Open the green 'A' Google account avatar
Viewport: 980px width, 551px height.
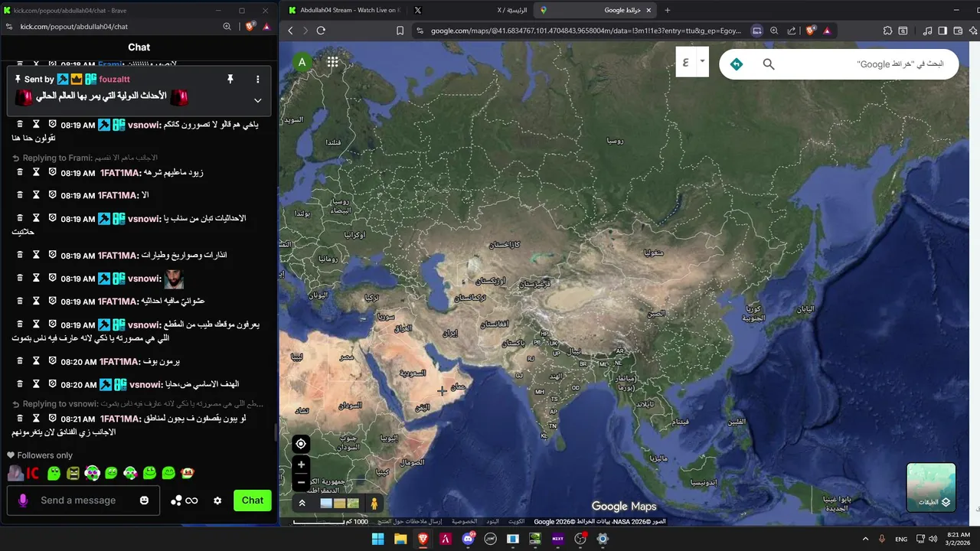(x=302, y=63)
